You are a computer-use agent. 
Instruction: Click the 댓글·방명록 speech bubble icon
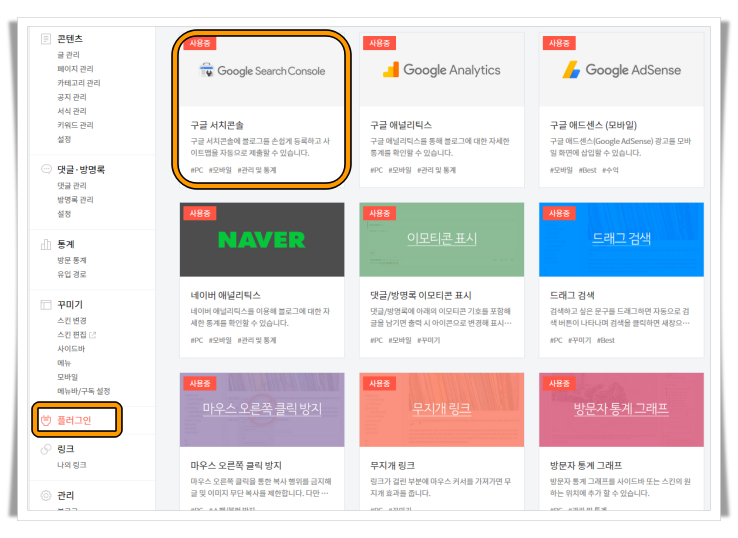[x=46, y=169]
